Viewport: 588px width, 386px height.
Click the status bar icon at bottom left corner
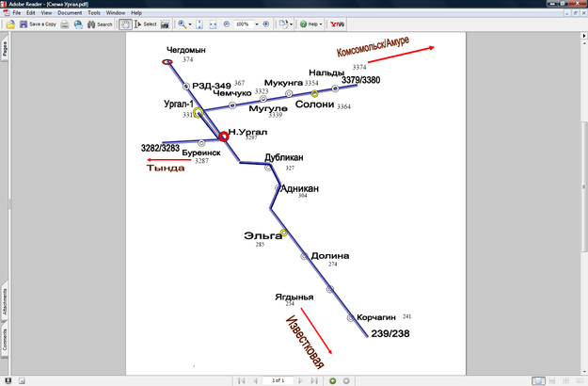click(8, 381)
